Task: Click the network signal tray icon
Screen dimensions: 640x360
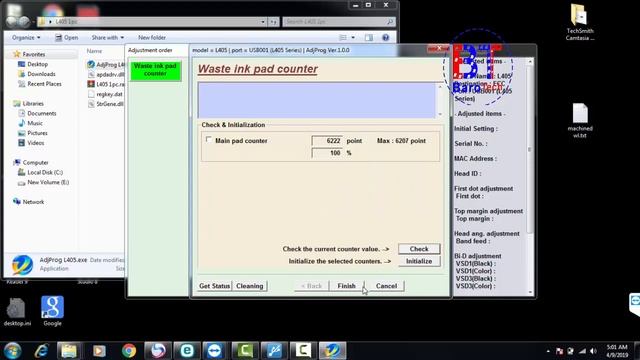Action: click(582, 351)
